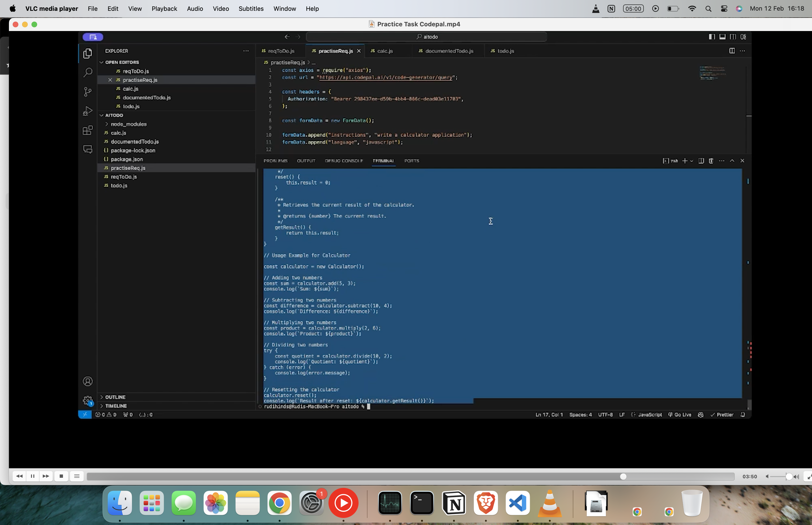Open Notion from the Dock
Viewport: 812px width, 525px height.
tap(454, 503)
